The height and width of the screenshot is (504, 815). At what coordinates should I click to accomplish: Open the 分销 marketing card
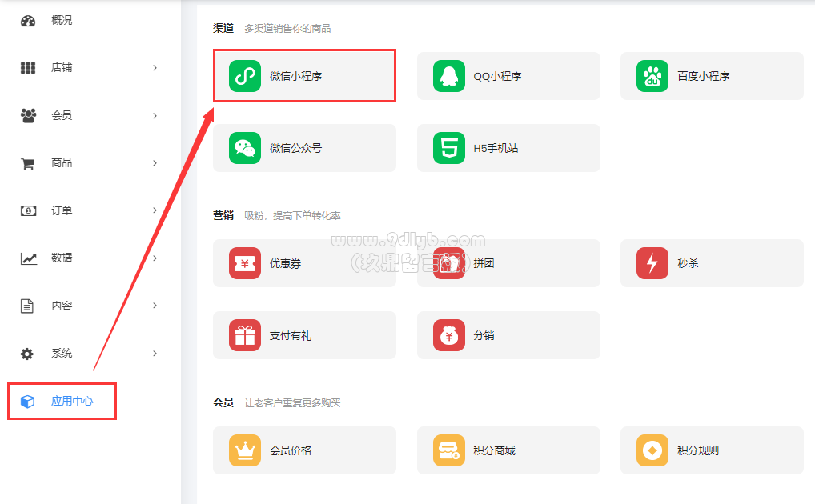point(508,335)
